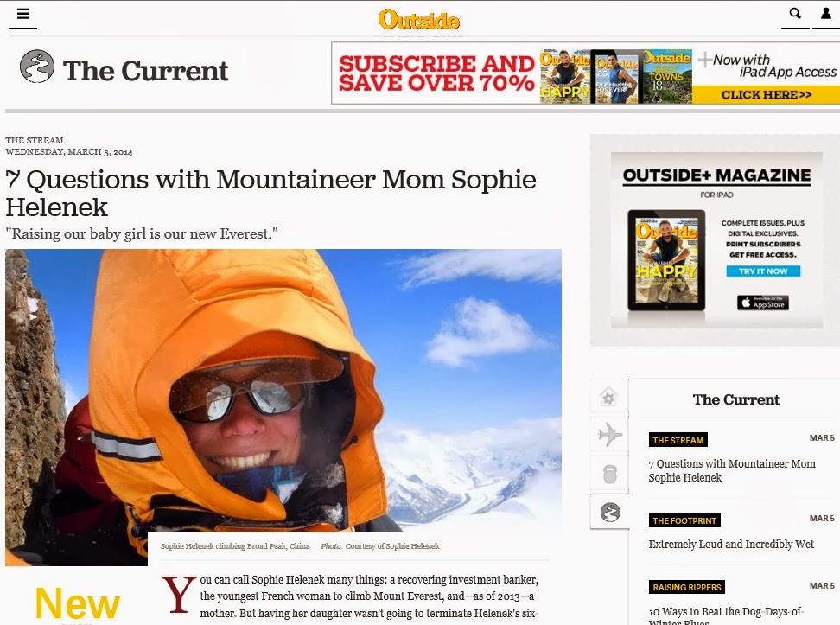Open THE FOOTPRINT category tag

(x=684, y=520)
